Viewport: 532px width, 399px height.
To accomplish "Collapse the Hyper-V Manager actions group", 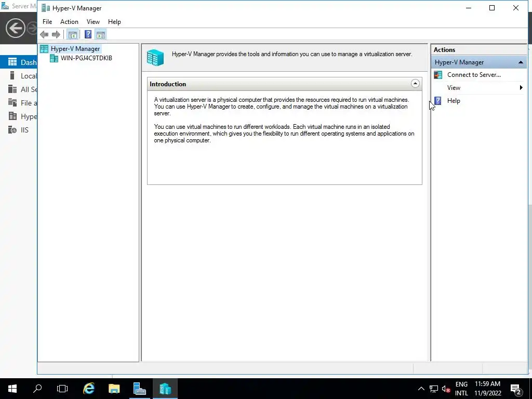I will (x=521, y=62).
